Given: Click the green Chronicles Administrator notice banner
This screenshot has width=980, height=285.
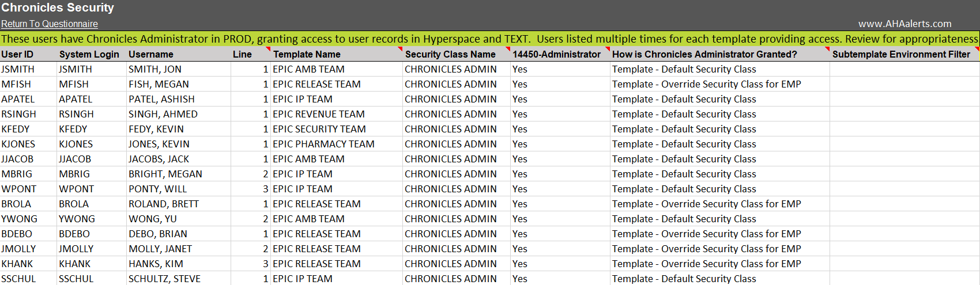Looking at the screenshot, I should [x=490, y=39].
